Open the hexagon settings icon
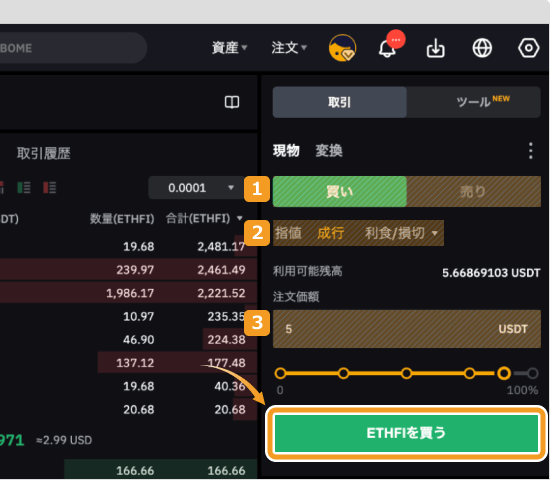This screenshot has height=480, width=550. (528, 48)
